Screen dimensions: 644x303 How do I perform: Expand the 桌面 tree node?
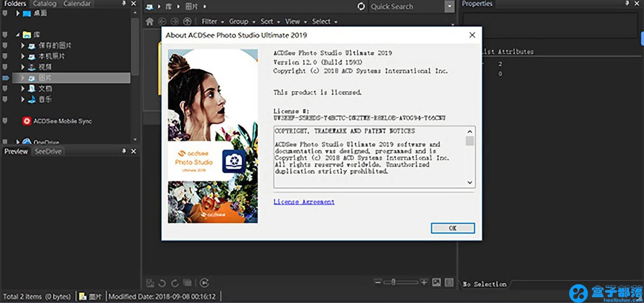(x=17, y=13)
